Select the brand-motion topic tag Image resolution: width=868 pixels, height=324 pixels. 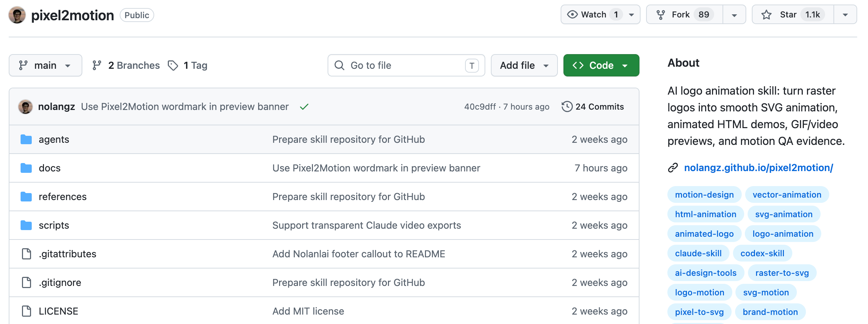(x=770, y=312)
